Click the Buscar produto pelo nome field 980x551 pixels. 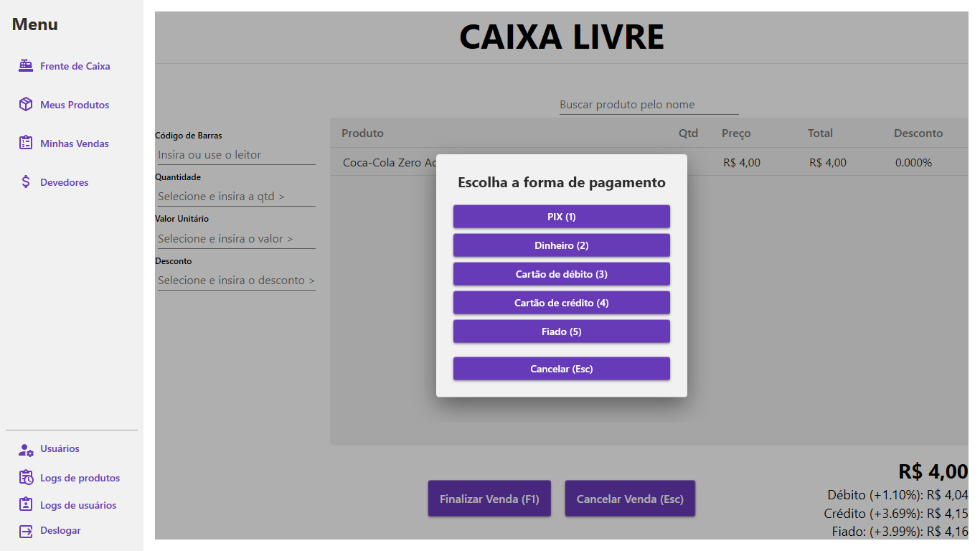(649, 105)
